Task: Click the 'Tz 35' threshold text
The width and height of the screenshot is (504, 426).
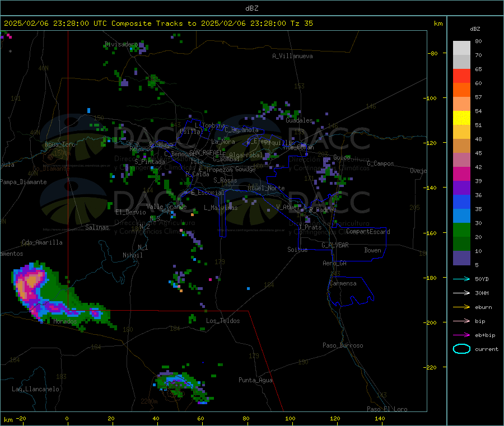Action: (x=301, y=24)
